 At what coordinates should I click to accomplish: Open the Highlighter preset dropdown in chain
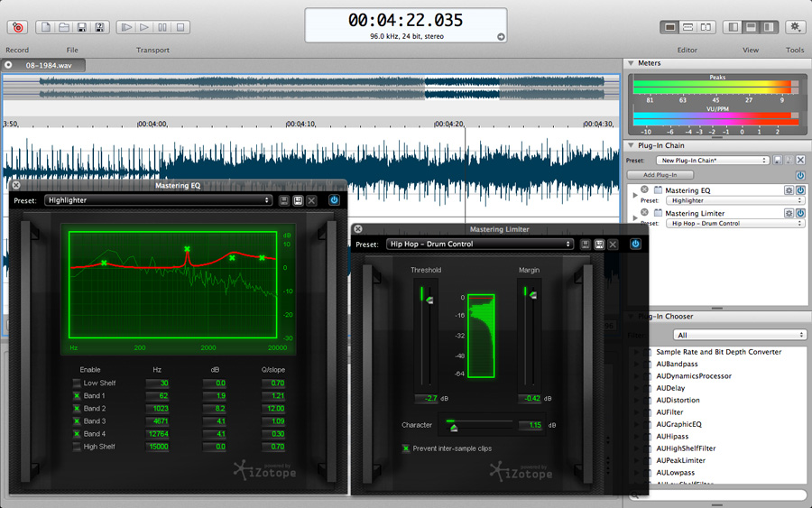click(x=735, y=200)
